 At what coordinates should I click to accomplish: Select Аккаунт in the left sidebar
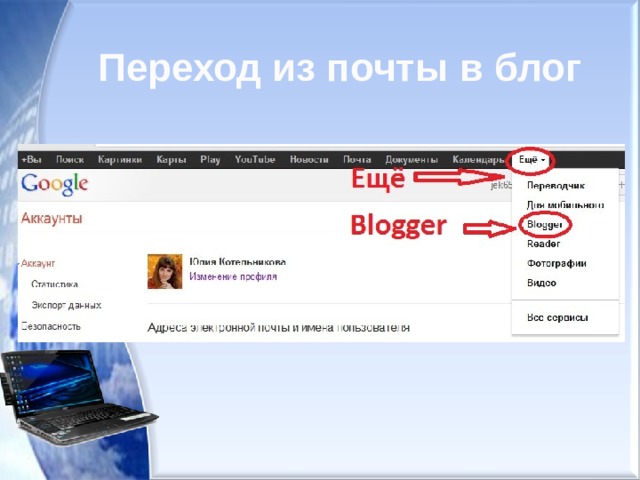(x=38, y=264)
